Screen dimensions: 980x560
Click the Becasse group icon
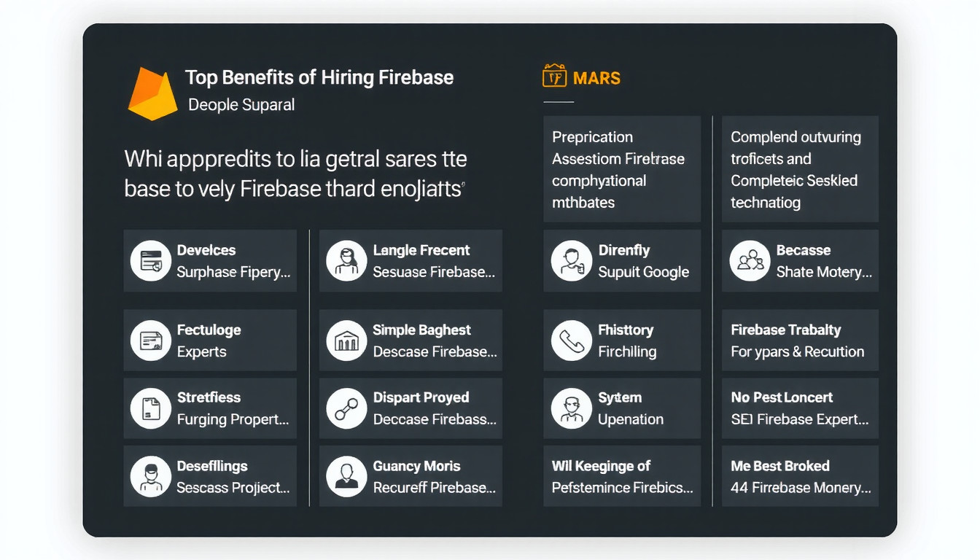pyautogui.click(x=750, y=261)
